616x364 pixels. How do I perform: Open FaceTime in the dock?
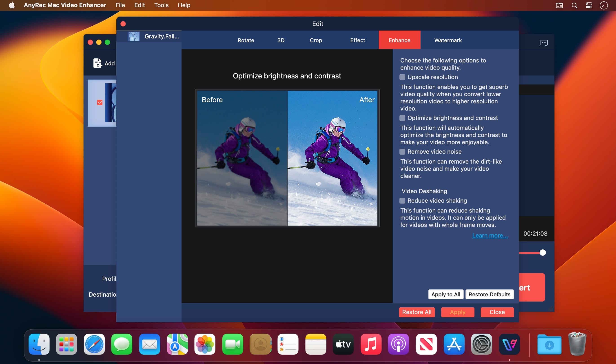pyautogui.click(x=233, y=344)
